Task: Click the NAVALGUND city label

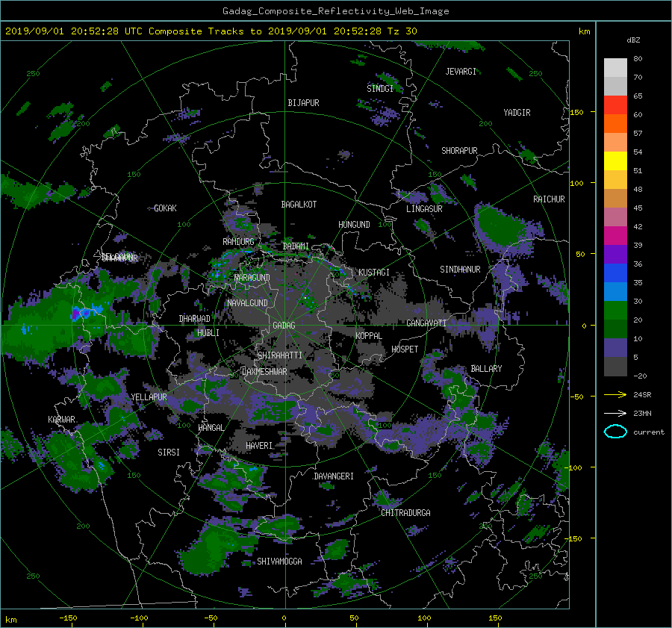Action: pyautogui.click(x=247, y=303)
